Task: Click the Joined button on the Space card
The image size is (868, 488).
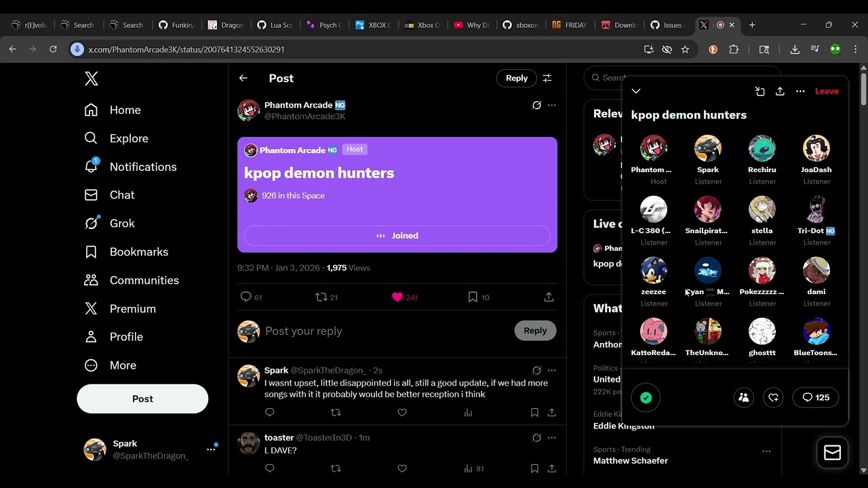Action: (397, 236)
